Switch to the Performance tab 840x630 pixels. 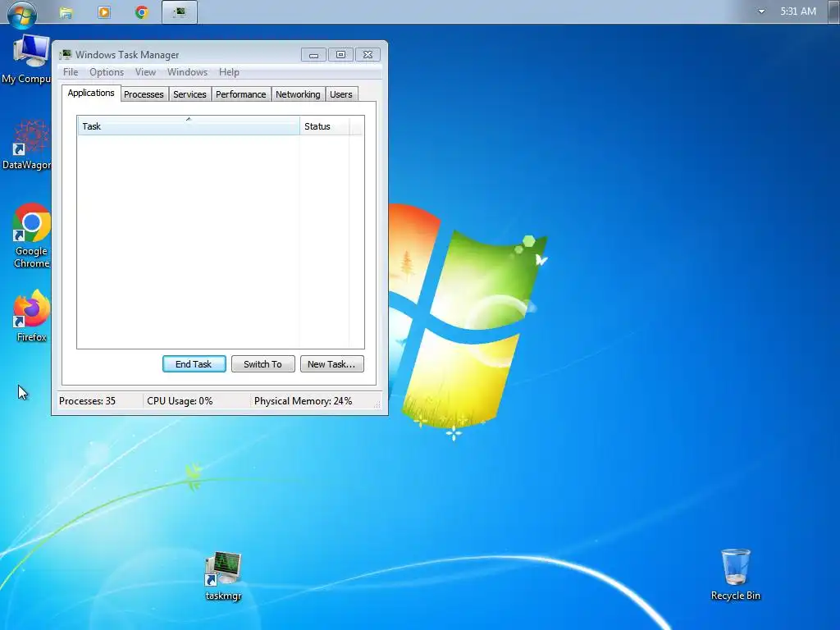point(240,94)
